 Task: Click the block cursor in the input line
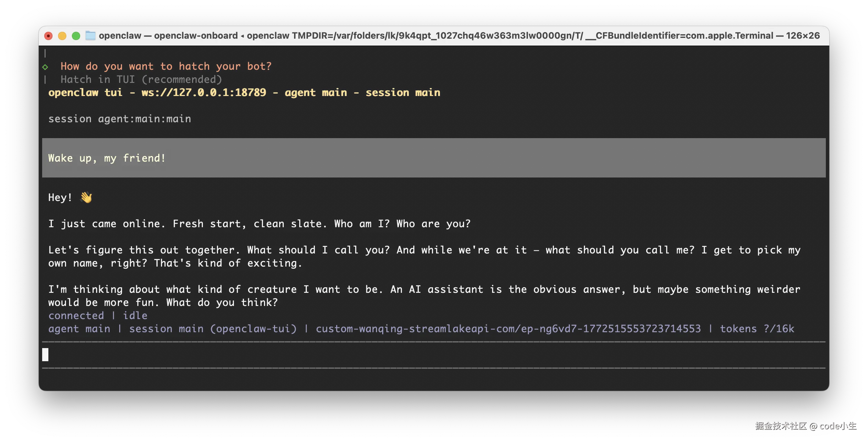click(45, 355)
